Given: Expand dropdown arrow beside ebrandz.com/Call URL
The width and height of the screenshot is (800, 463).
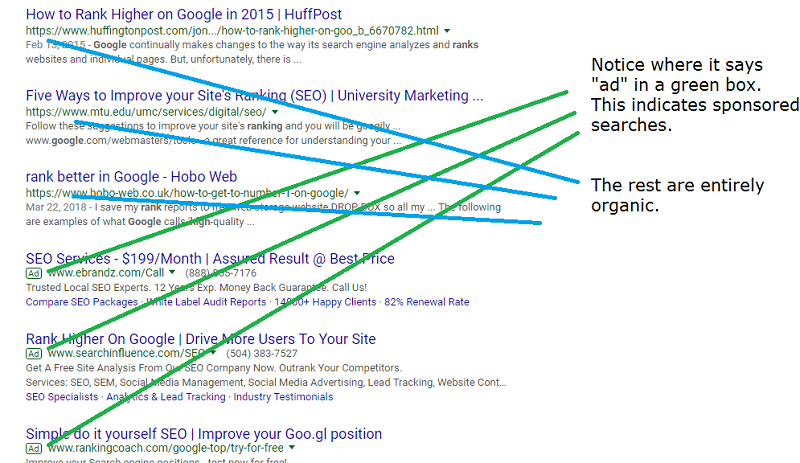Looking at the screenshot, I should 172,273.
